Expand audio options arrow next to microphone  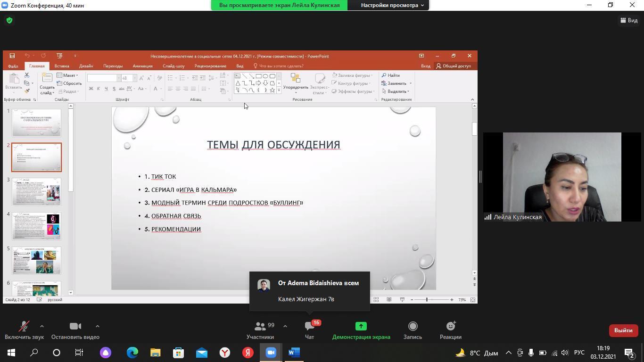tap(42, 326)
